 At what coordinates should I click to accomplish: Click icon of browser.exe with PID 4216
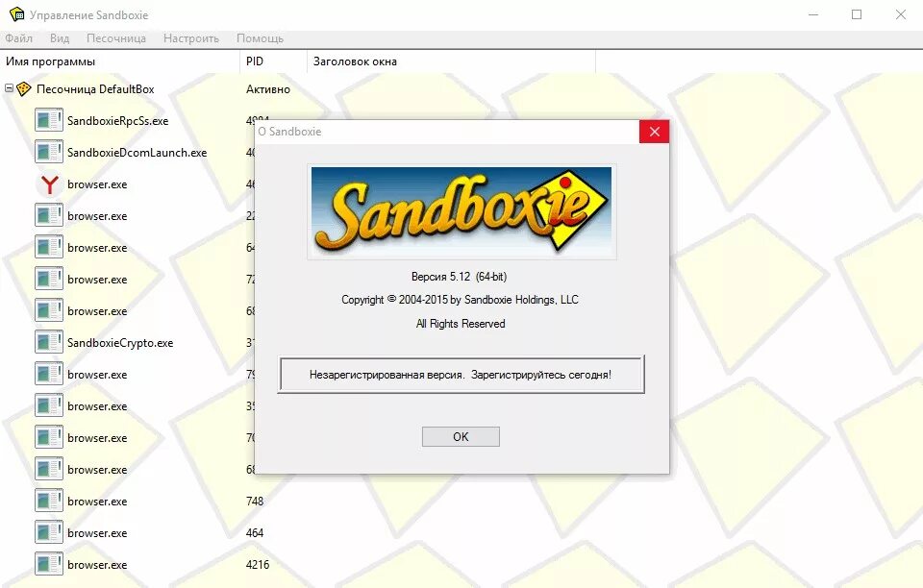tap(49, 565)
